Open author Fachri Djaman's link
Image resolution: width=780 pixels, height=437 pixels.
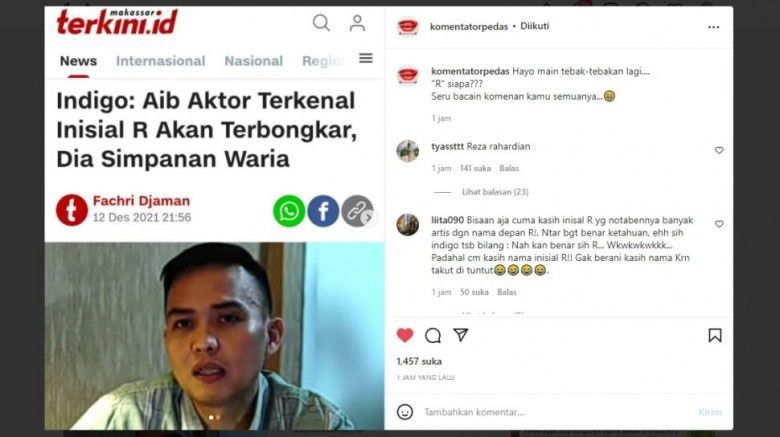(141, 201)
